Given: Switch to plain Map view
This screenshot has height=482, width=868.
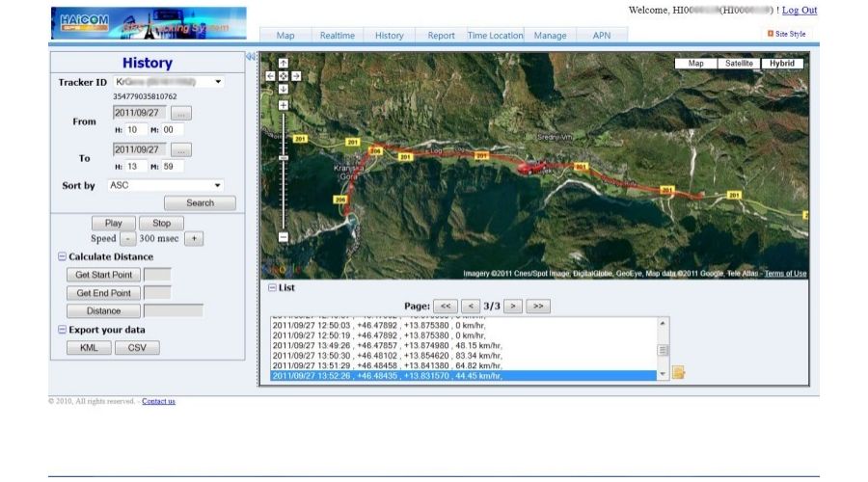Looking at the screenshot, I should (695, 64).
